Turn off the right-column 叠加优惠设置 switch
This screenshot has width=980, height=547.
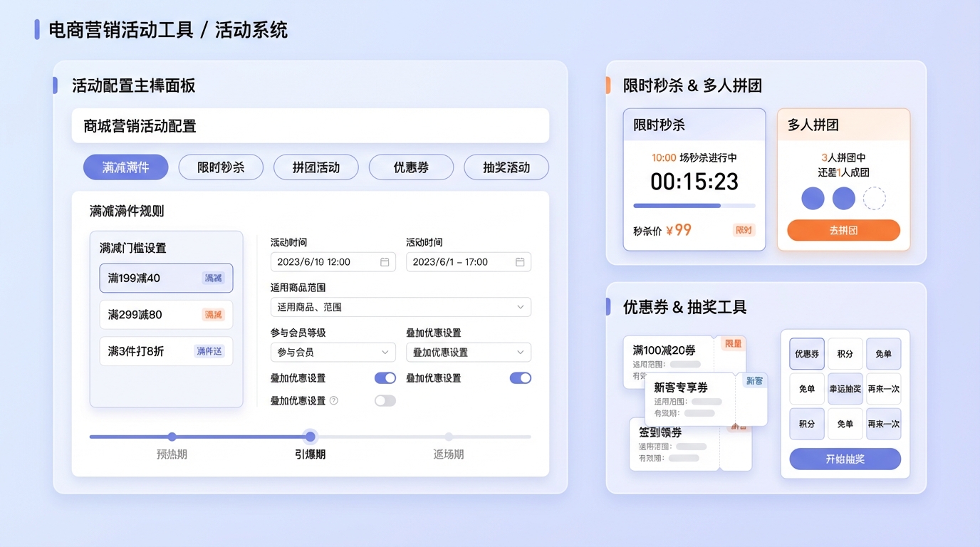click(520, 378)
